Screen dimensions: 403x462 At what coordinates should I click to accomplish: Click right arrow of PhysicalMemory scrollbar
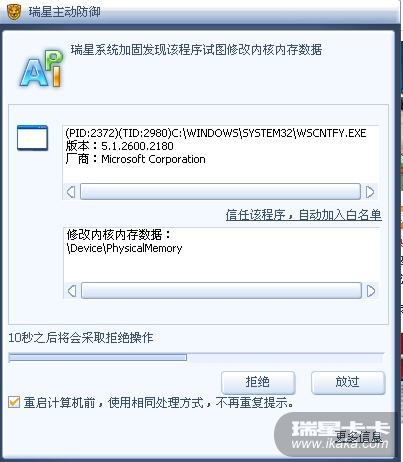pyautogui.click(x=371, y=291)
